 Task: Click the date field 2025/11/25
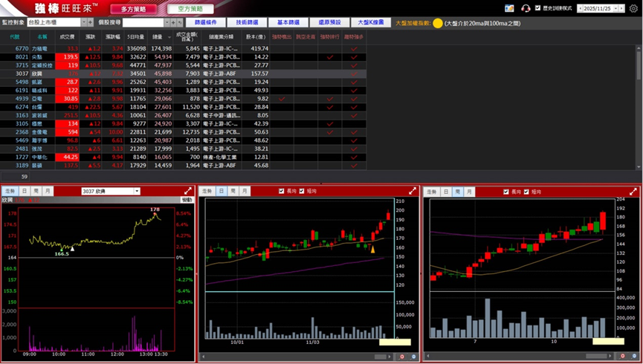pos(598,8)
